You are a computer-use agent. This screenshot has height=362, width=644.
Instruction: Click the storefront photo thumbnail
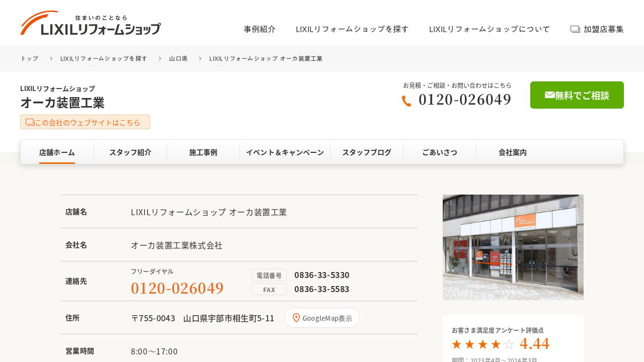point(513,247)
